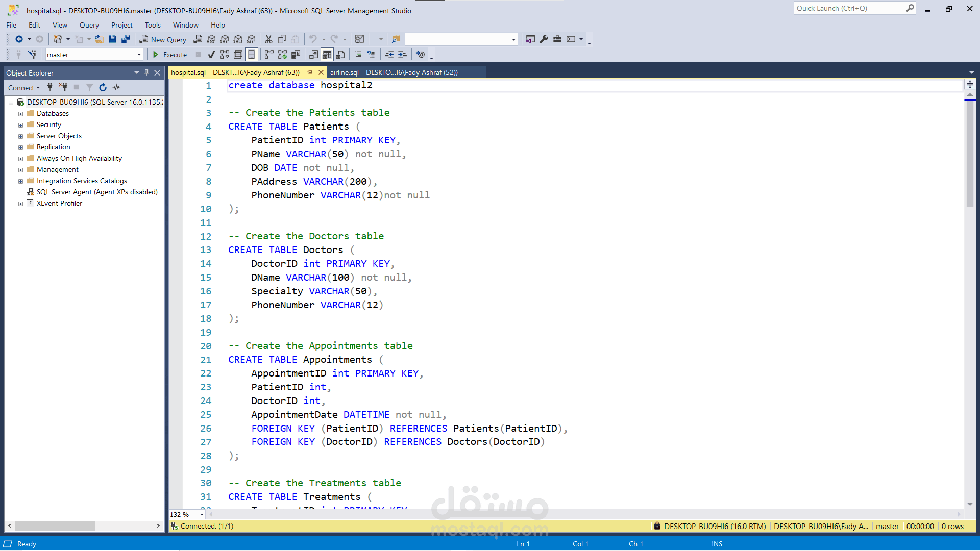Expand the Databases node in Object Explorer
This screenshot has height=551, width=980.
click(x=20, y=113)
